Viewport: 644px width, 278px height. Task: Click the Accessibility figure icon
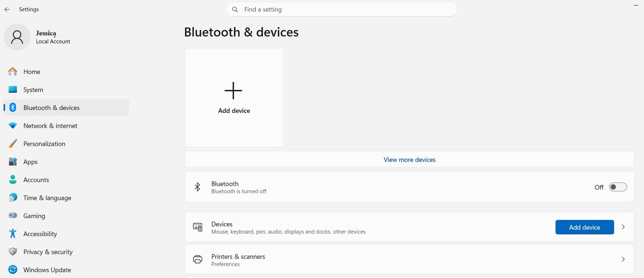pos(13,234)
